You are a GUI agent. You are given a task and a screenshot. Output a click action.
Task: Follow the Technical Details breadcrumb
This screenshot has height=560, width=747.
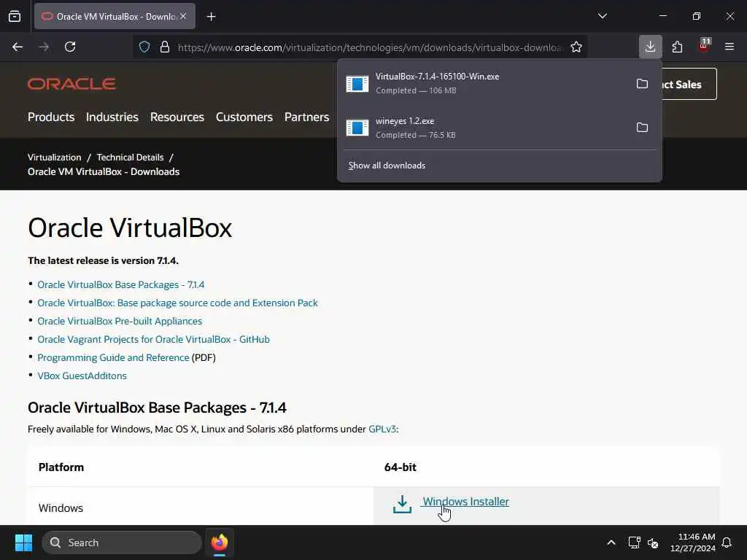coord(130,157)
